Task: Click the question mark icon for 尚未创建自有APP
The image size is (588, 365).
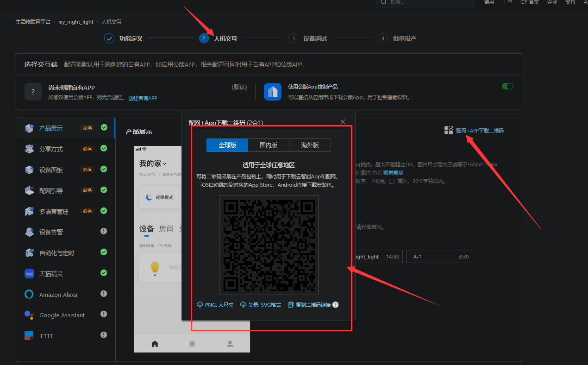Action: [x=33, y=92]
